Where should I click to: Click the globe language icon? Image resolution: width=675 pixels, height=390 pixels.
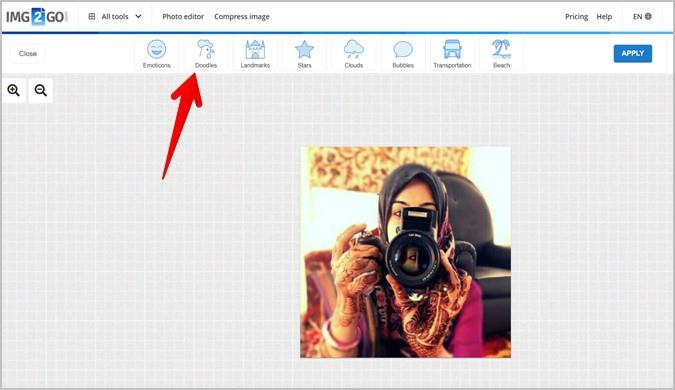[x=648, y=16]
